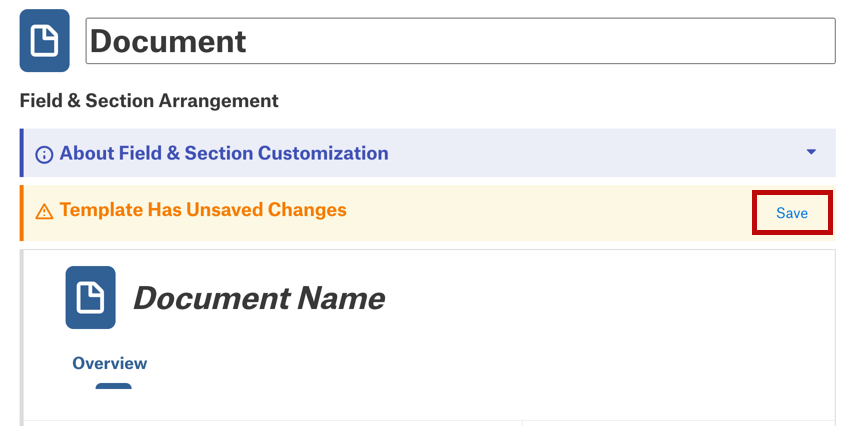Click the orange accent bar of warning banner
The width and height of the screenshot is (857, 426).
click(x=21, y=213)
